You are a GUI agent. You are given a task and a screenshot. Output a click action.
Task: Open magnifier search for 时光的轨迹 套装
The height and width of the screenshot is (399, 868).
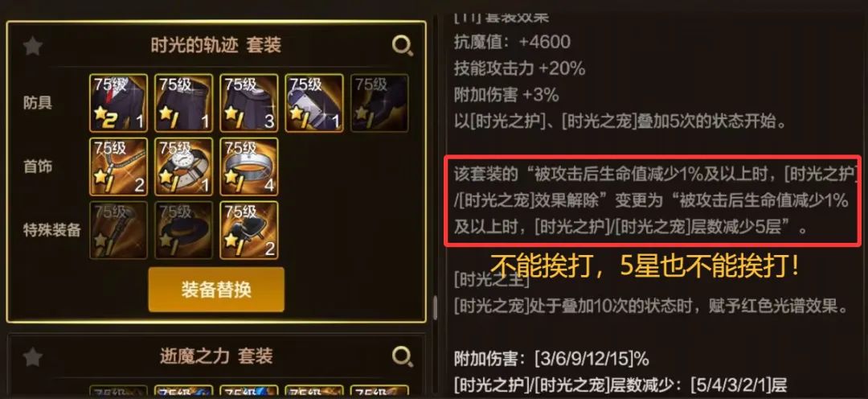[403, 46]
